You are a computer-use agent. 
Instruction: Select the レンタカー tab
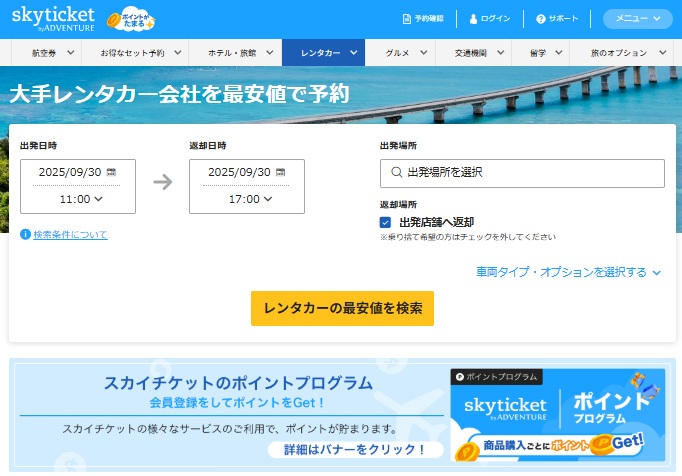pos(323,53)
